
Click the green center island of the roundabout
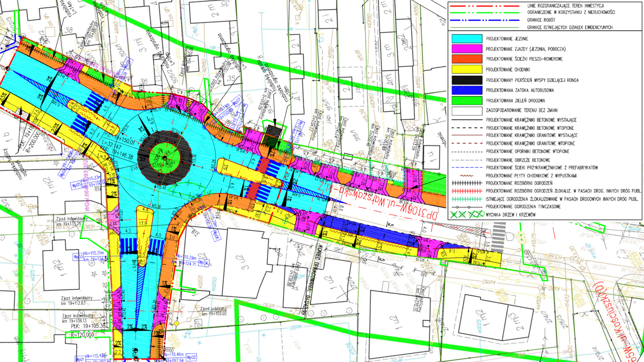click(x=164, y=157)
